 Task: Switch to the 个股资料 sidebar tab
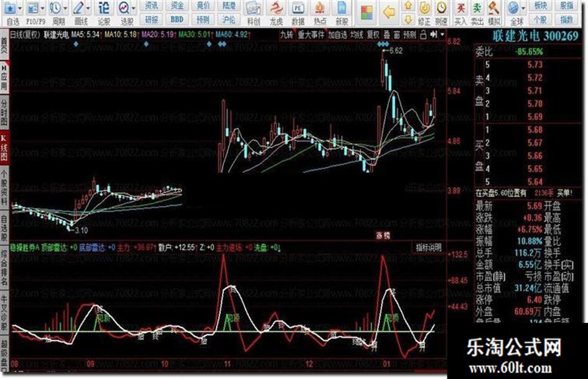(x=4, y=187)
